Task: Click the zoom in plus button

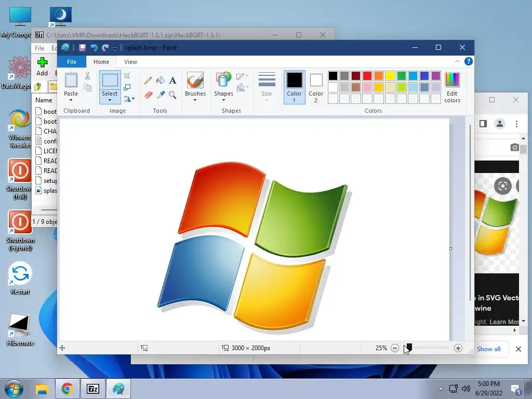Action: (x=458, y=348)
